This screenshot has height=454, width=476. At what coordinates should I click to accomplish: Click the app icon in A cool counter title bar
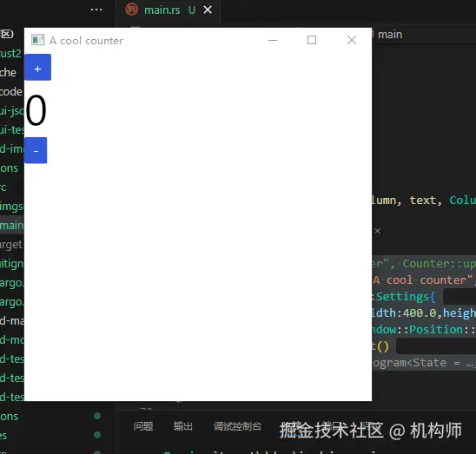(38, 40)
